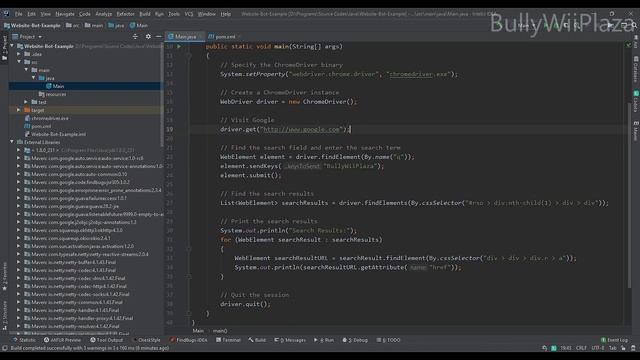Viewport: 640px width, 360px height.
Task: Open the Build menu
Action: pos(145,14)
